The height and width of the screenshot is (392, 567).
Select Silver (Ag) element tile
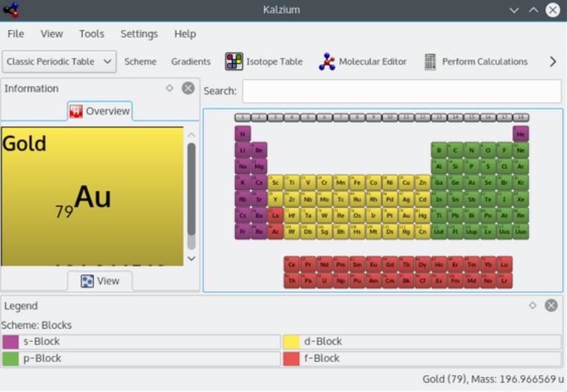(407, 199)
